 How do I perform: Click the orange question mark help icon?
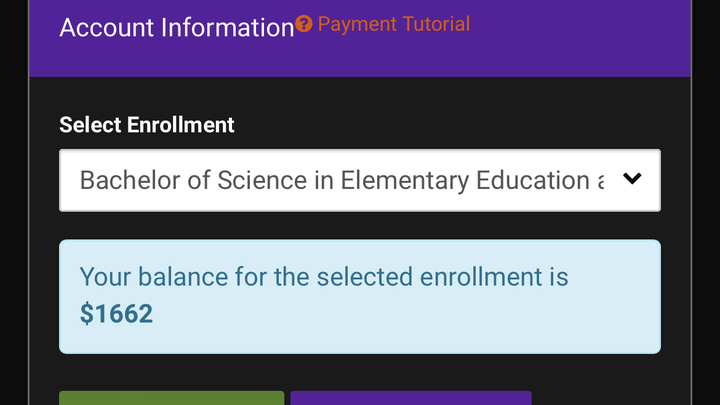[304, 24]
